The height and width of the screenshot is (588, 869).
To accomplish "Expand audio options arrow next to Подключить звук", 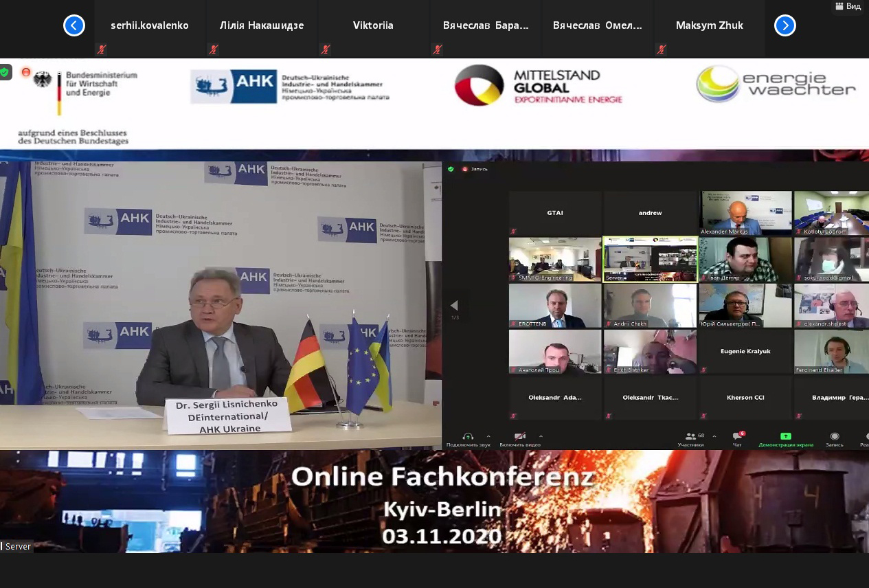I will pyautogui.click(x=488, y=436).
